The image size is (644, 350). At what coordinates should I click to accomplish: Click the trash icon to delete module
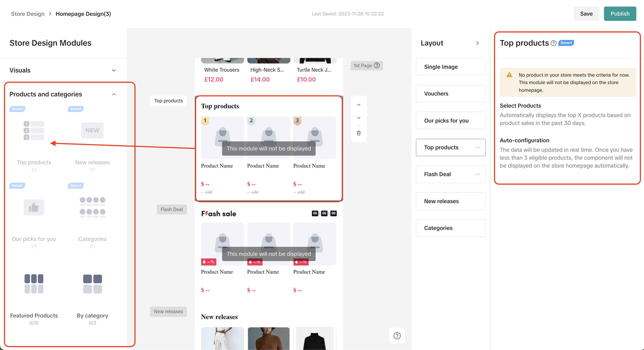coord(358,133)
